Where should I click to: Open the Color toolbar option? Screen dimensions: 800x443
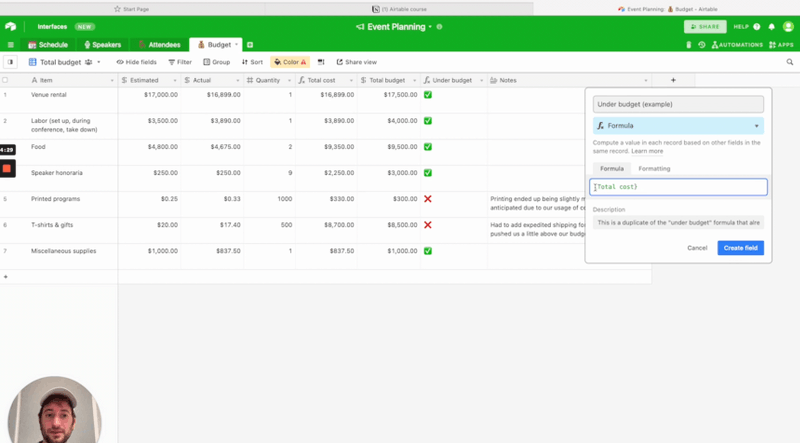[289, 62]
